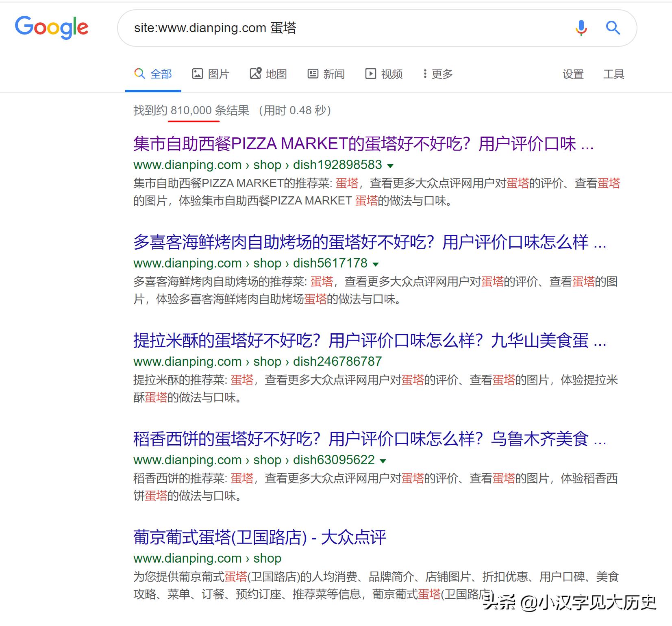Switch to the 视频 results tab

coord(391,74)
